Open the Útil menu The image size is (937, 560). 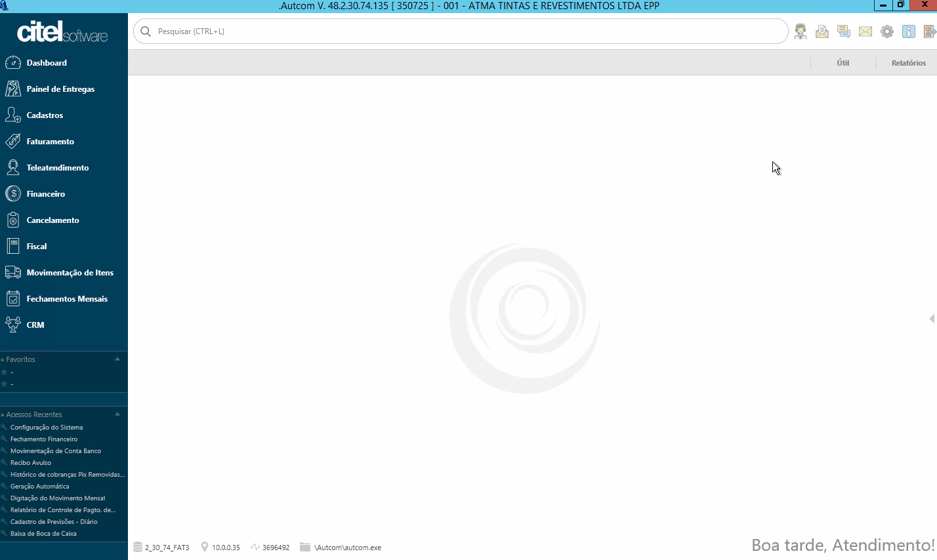(843, 63)
